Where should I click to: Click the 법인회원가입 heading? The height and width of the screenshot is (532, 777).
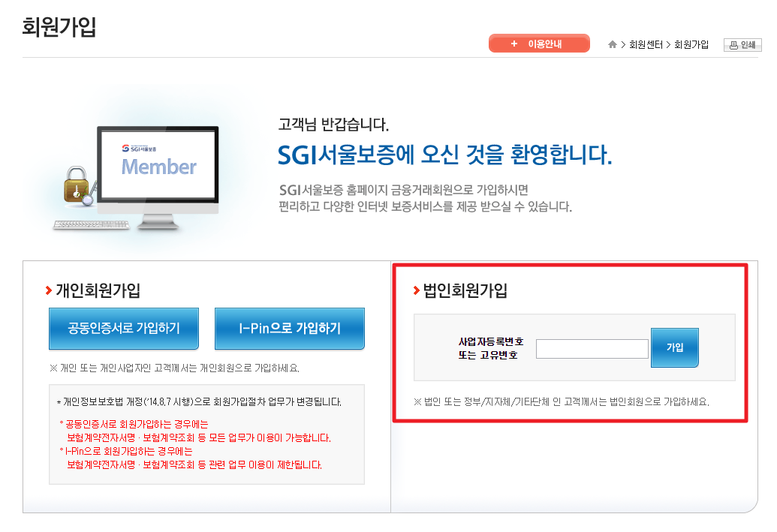coord(465,290)
